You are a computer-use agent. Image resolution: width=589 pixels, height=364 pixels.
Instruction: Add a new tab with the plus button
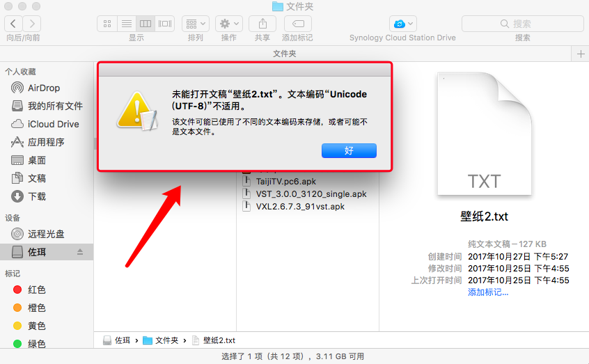coord(581,54)
